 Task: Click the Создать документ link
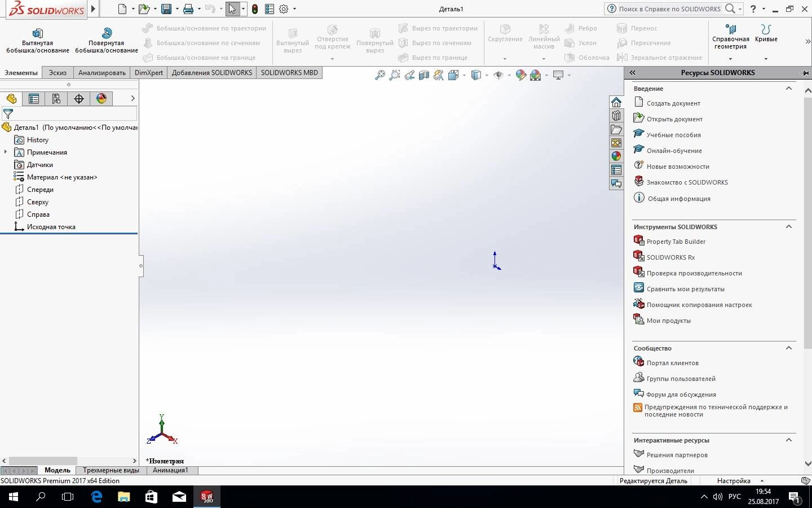673,103
